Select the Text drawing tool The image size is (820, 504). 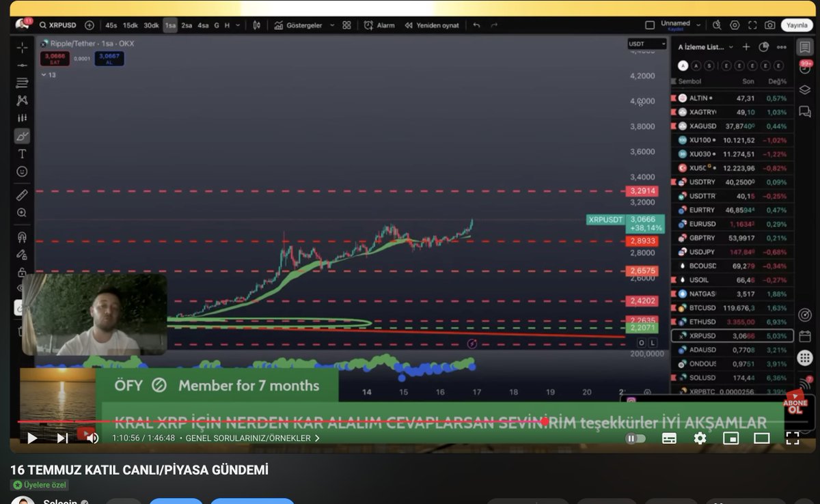(23, 154)
